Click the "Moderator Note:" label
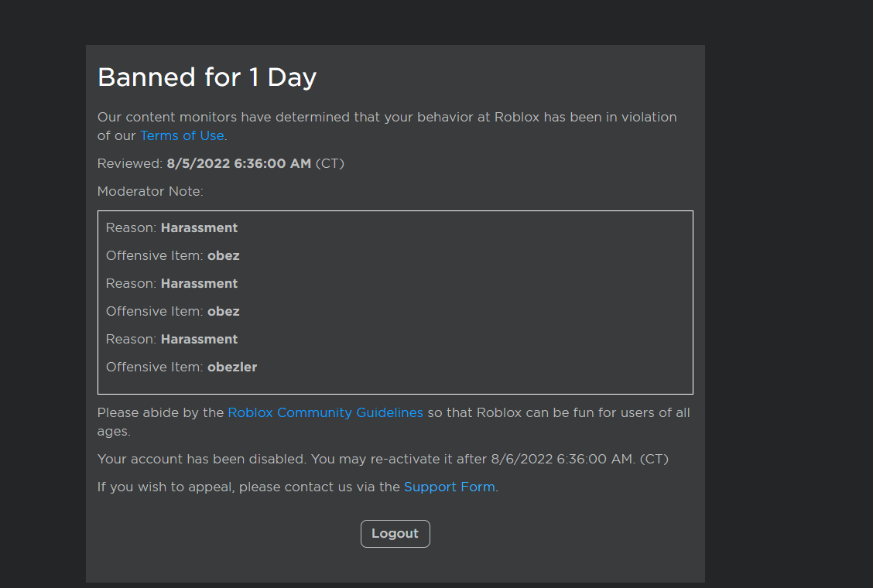The width and height of the screenshot is (873, 588). [150, 191]
